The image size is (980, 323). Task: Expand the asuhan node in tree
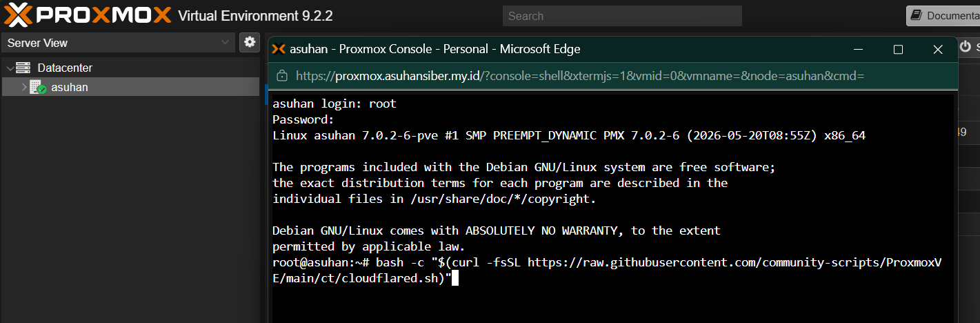click(24, 87)
